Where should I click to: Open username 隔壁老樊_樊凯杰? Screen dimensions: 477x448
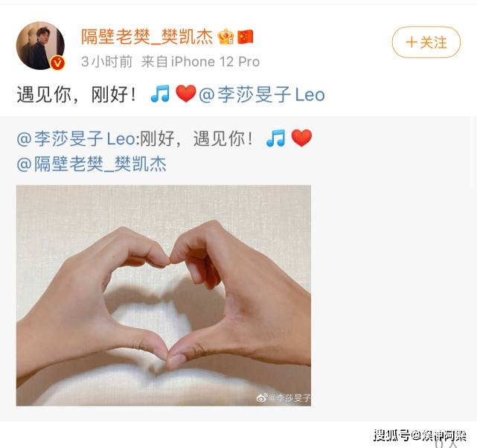147,37
